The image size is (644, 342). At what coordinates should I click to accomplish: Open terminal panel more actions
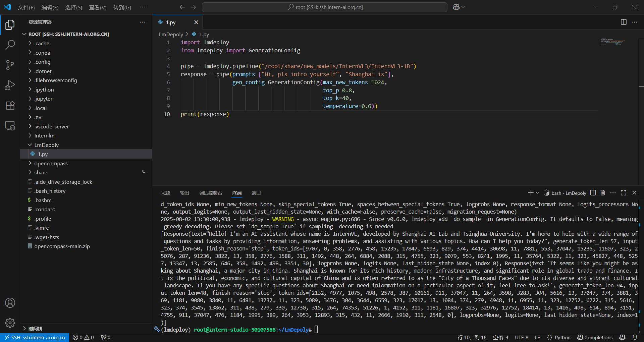click(613, 193)
